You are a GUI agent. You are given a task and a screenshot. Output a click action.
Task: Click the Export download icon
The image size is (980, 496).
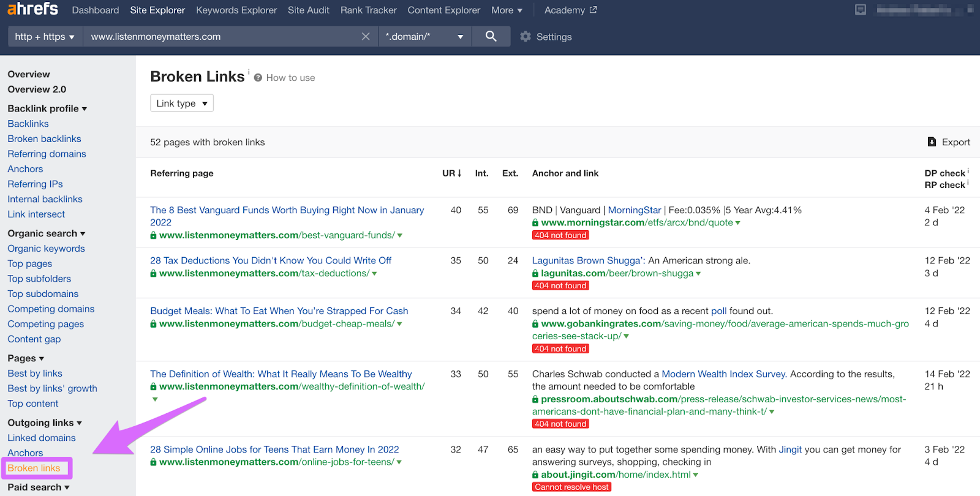pos(932,141)
